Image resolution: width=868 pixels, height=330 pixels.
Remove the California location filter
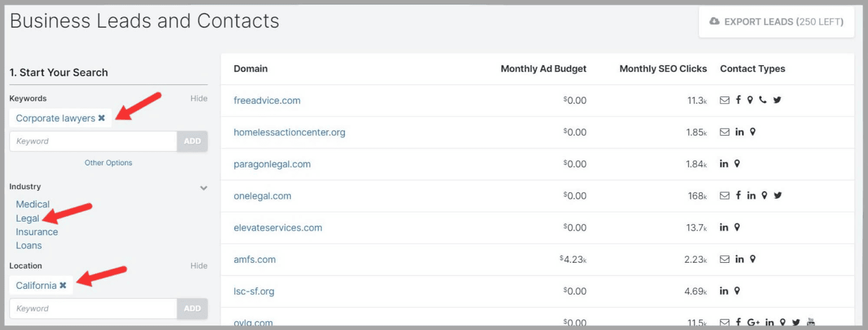tap(63, 285)
